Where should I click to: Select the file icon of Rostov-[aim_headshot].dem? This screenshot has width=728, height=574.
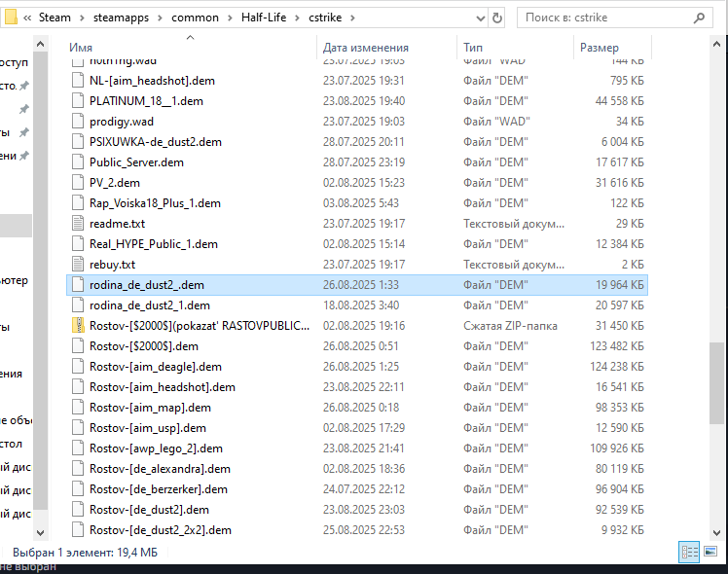click(x=78, y=387)
